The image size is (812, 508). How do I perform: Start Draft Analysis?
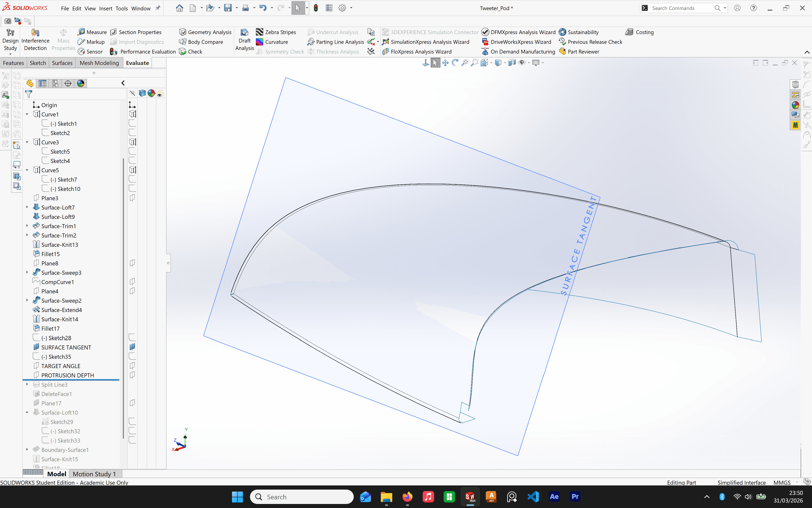pyautogui.click(x=245, y=40)
